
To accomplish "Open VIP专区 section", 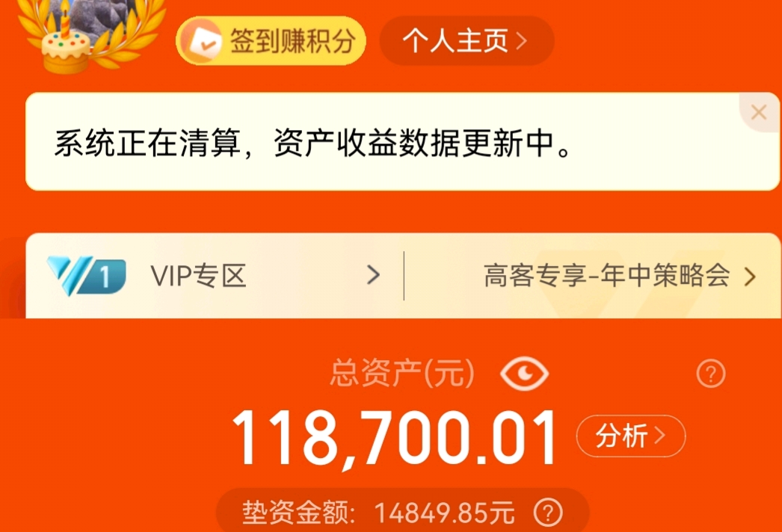I will [x=215, y=276].
